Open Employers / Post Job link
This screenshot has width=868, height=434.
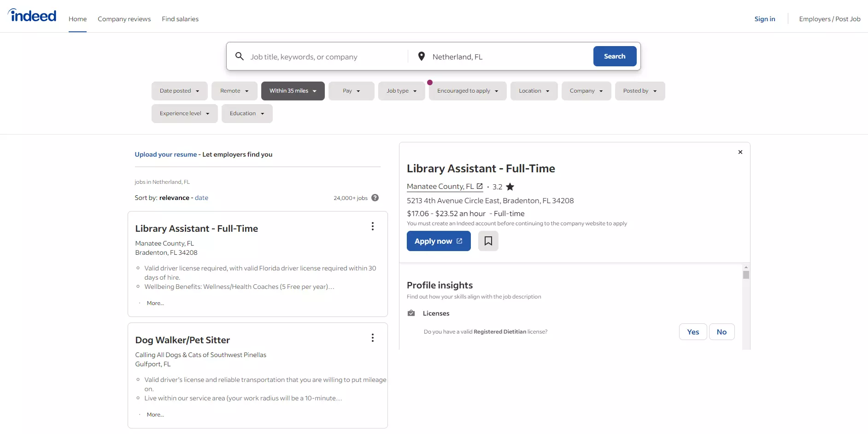point(830,19)
